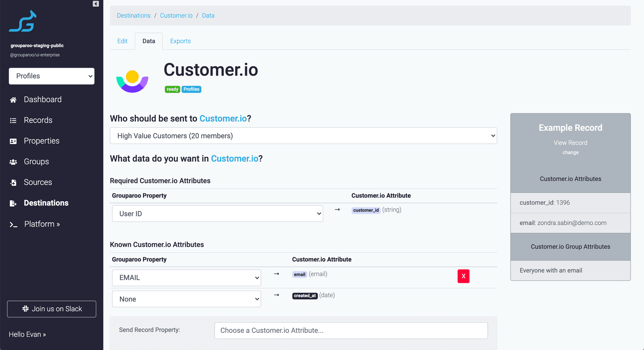
Task: Open the None dropdown for created_at
Action: click(186, 299)
